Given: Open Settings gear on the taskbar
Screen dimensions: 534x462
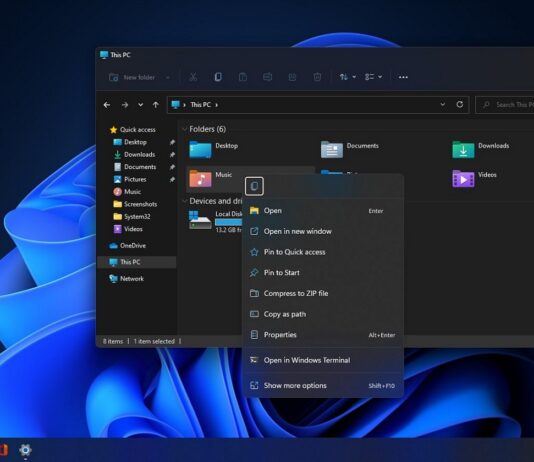Looking at the screenshot, I should tap(26, 450).
